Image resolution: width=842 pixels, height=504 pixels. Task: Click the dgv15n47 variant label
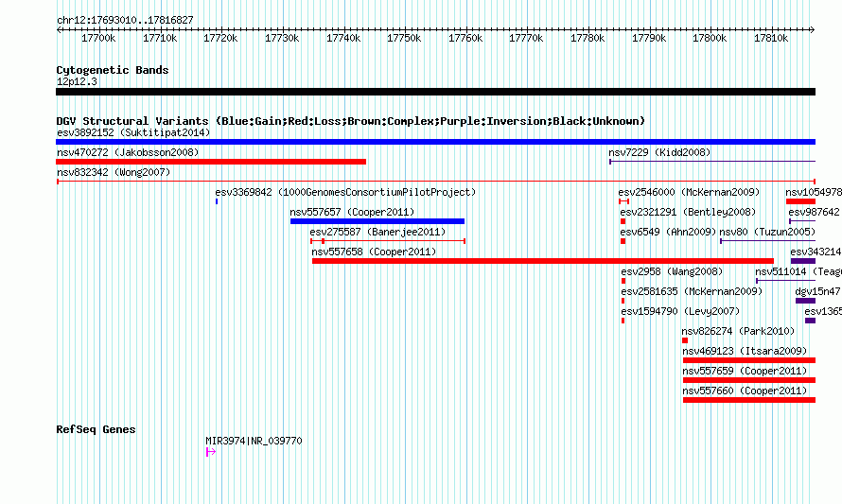pos(817,291)
